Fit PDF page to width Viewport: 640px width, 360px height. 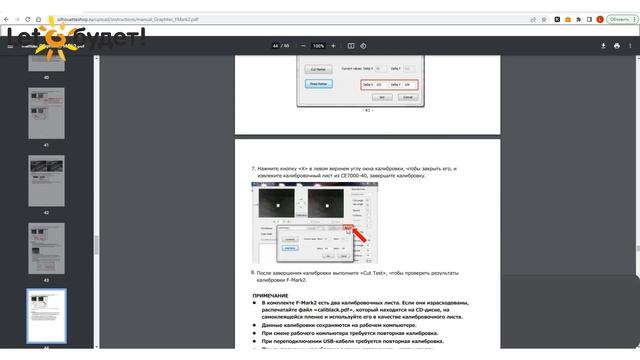(351, 46)
